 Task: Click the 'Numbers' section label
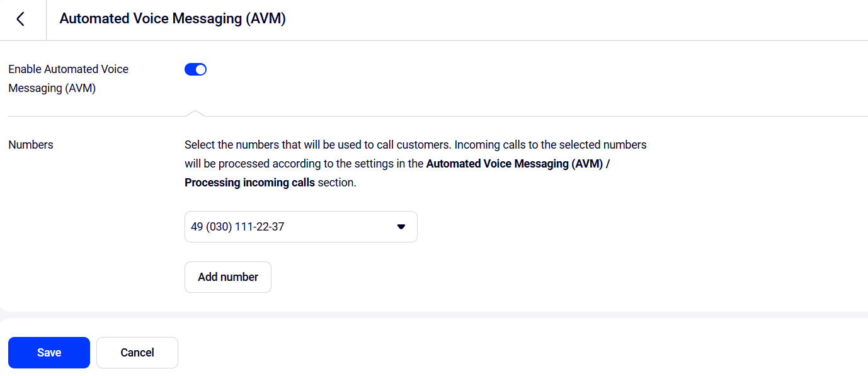click(x=31, y=144)
